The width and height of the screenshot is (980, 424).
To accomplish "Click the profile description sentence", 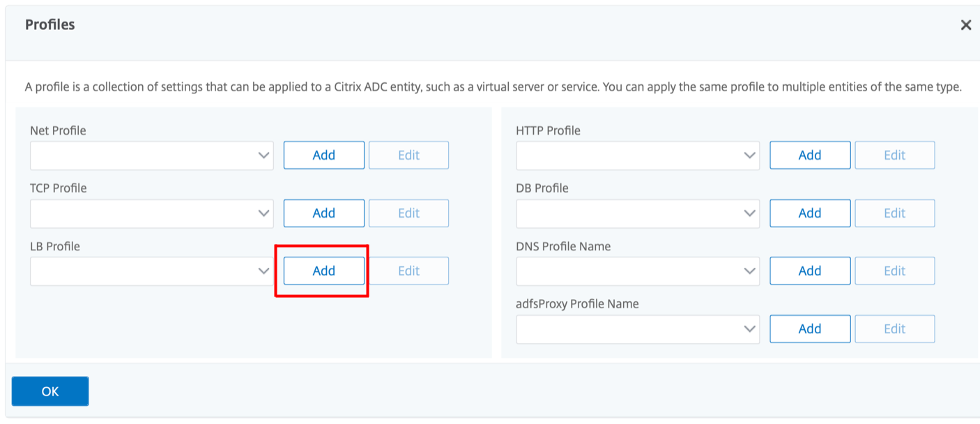I will point(493,88).
